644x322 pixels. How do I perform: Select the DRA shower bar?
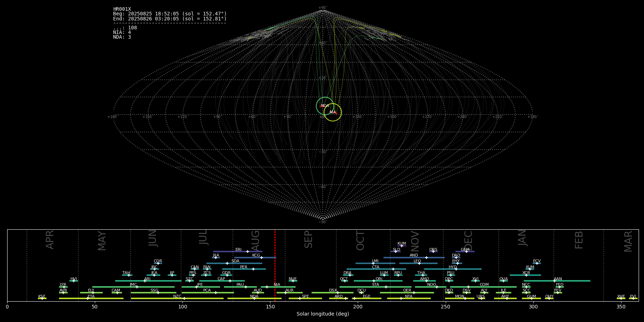tap(348, 275)
